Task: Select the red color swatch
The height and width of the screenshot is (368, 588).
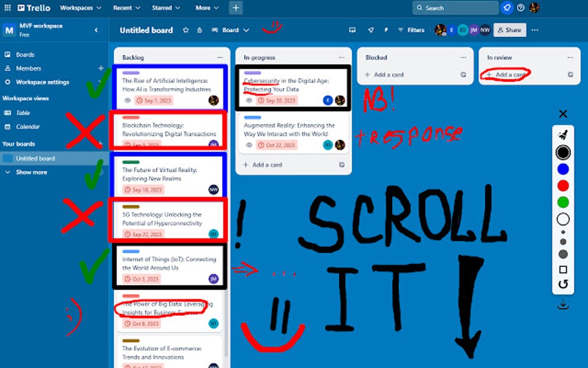Action: click(563, 185)
